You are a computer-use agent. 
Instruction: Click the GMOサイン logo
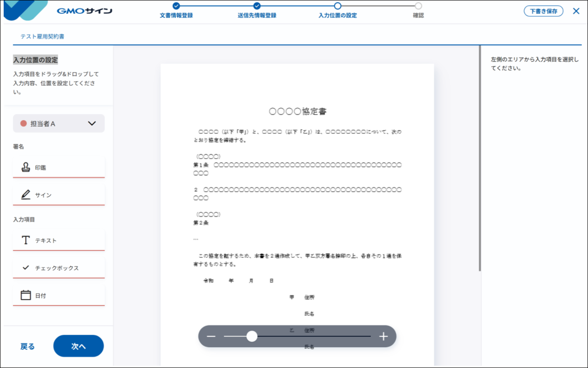point(84,11)
